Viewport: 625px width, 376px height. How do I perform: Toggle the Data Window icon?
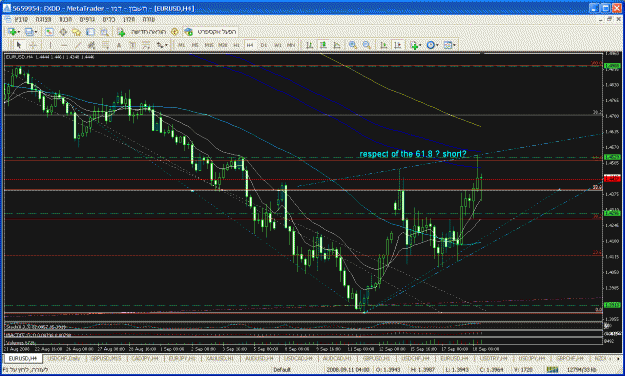63,32
